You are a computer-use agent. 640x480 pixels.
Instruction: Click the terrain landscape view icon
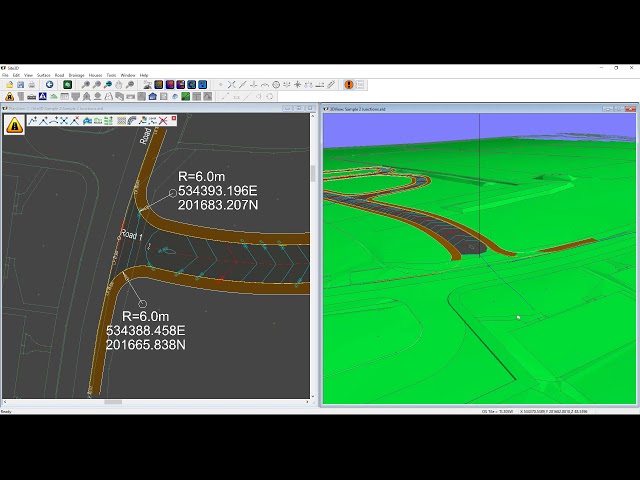pyautogui.click(x=148, y=85)
